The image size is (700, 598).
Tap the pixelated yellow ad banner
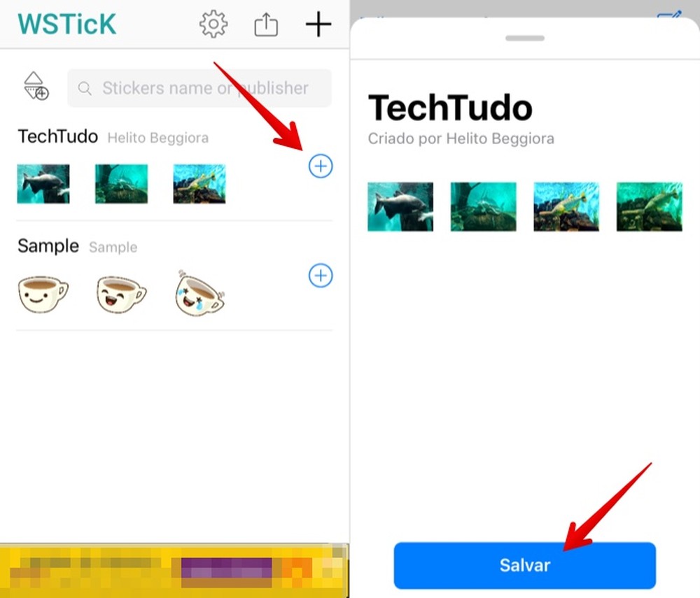coord(174,570)
